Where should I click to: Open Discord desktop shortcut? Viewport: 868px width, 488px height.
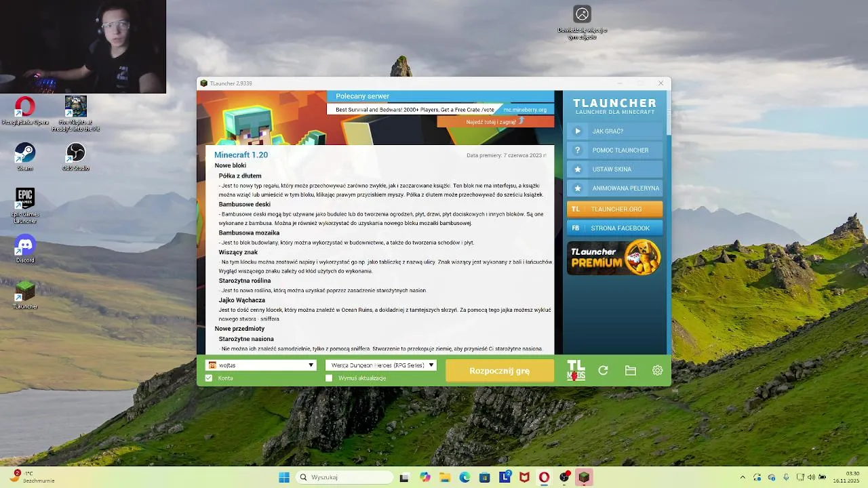pyautogui.click(x=25, y=249)
